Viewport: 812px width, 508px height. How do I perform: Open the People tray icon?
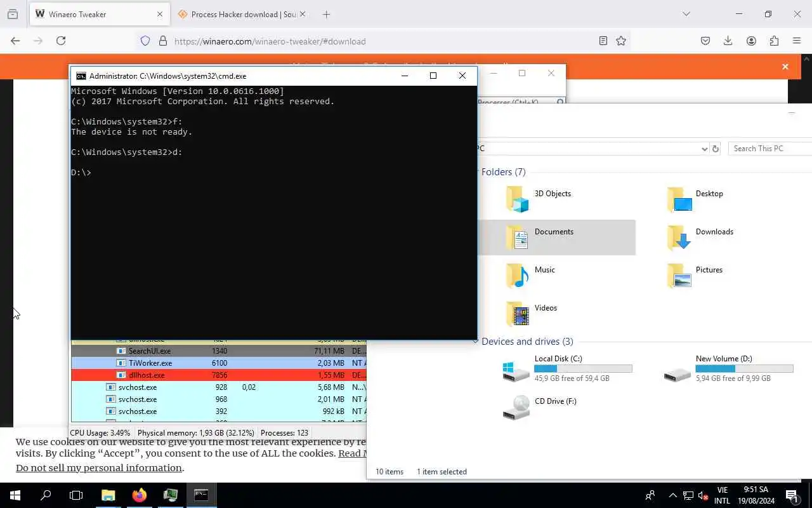(x=650, y=495)
